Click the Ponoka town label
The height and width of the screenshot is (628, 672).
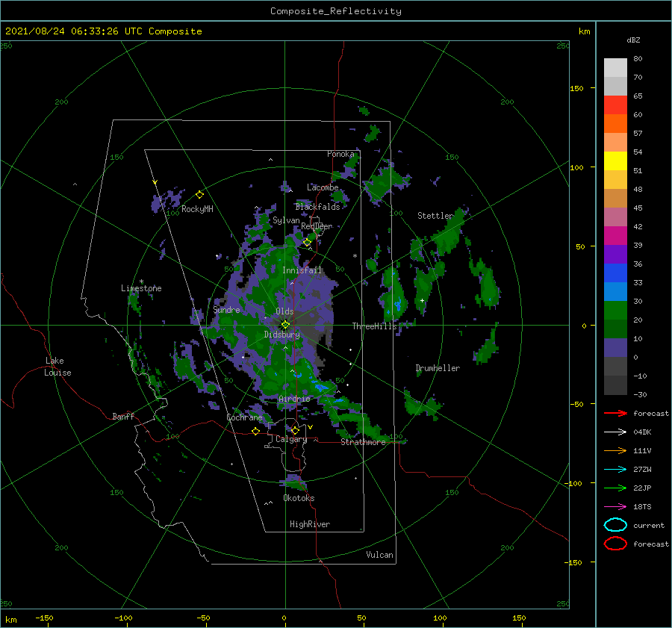click(340, 154)
